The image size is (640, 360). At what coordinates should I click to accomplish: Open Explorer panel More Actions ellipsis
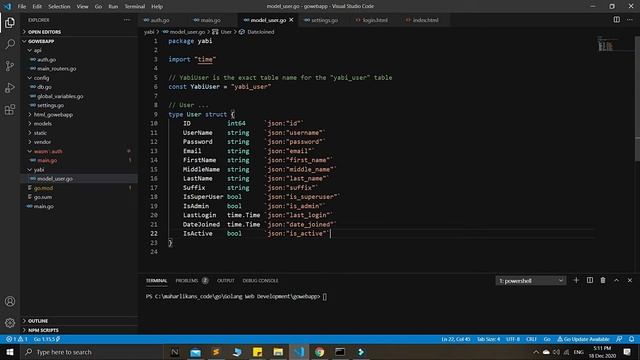(127, 20)
